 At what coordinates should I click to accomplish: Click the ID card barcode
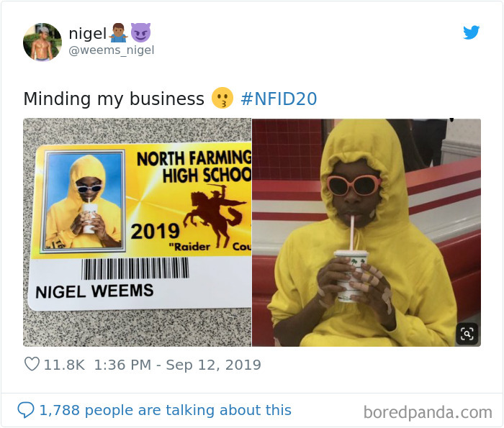click(x=135, y=268)
